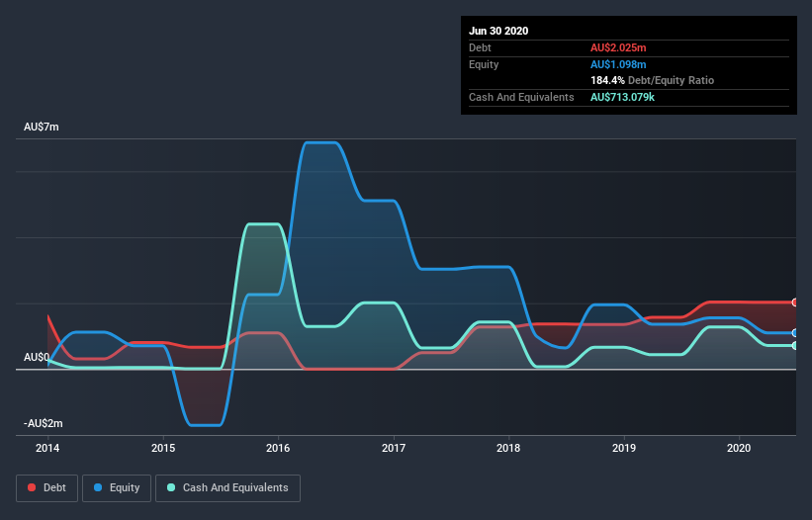Toggle the Cash And Equivalents legend button
Image resolution: width=812 pixels, height=520 pixels.
pyautogui.click(x=227, y=488)
